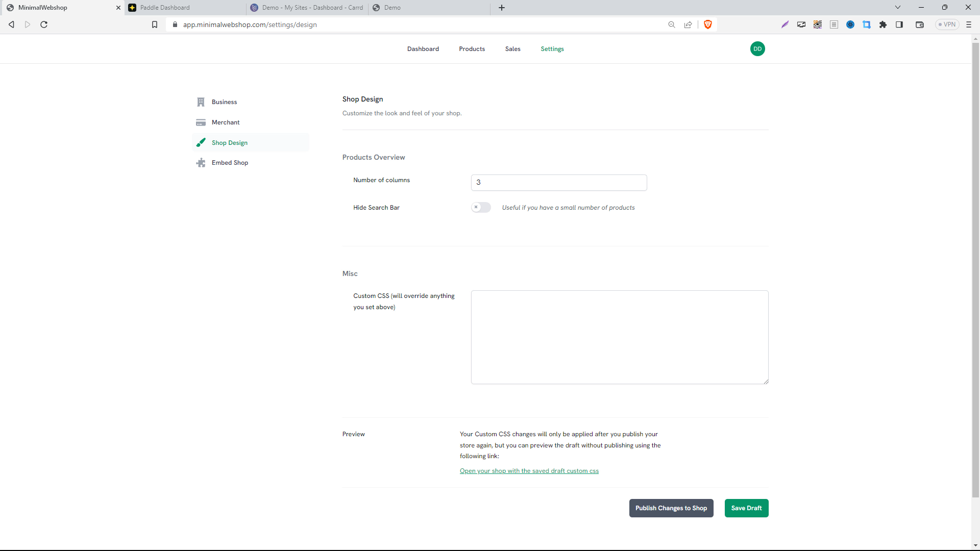This screenshot has height=551, width=980.
Task: Click the site lock icon in address bar
Action: tap(175, 24)
